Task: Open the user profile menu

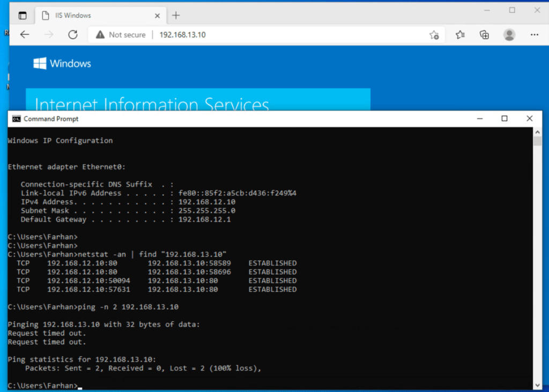Action: pyautogui.click(x=509, y=35)
